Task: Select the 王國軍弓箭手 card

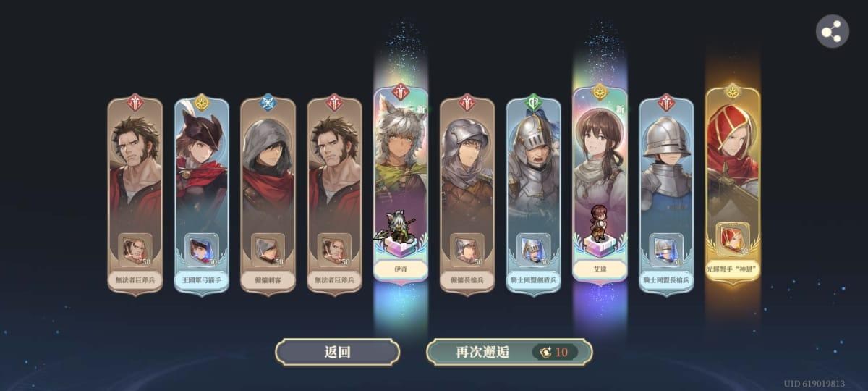Action: click(202, 195)
